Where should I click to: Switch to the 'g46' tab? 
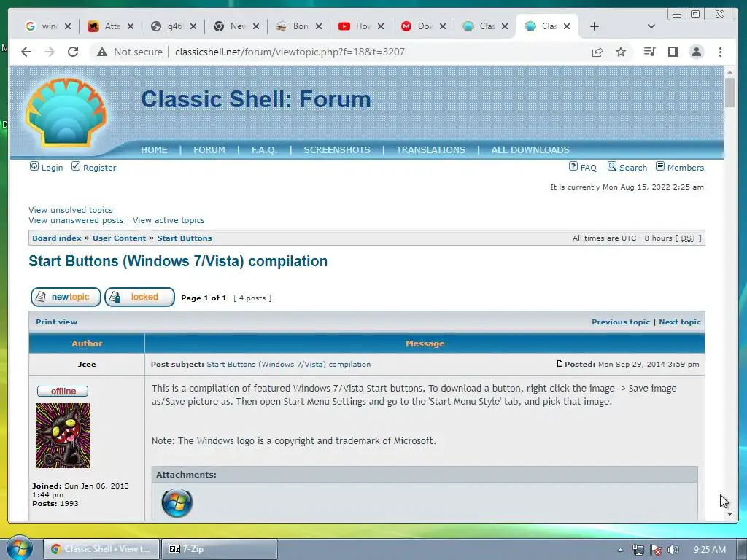[x=172, y=26]
